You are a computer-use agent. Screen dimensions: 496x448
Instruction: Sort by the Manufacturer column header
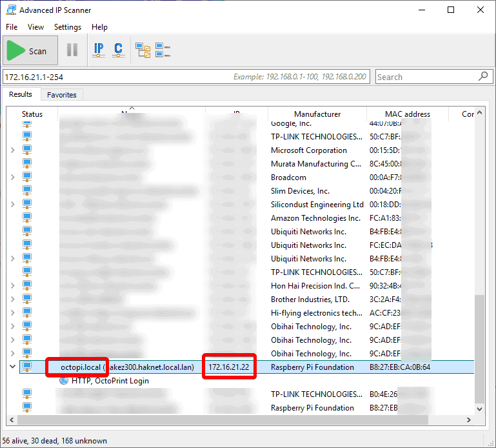point(317,114)
